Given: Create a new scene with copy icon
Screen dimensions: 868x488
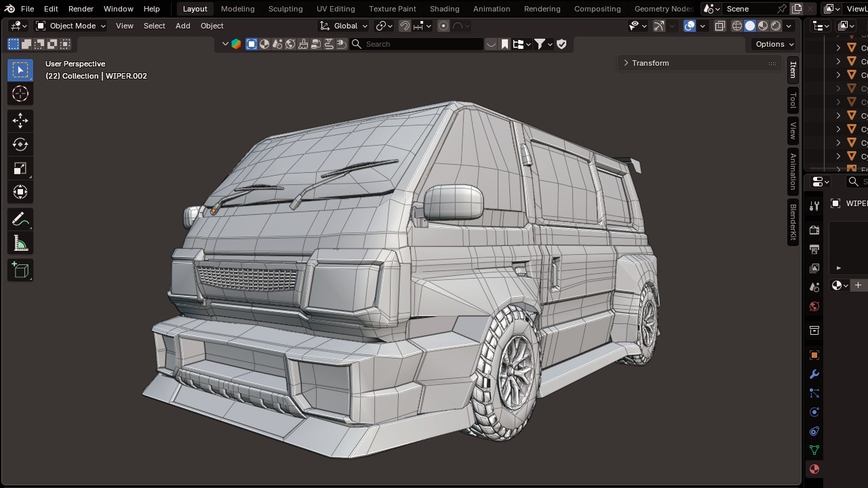Looking at the screenshot, I should (797, 9).
